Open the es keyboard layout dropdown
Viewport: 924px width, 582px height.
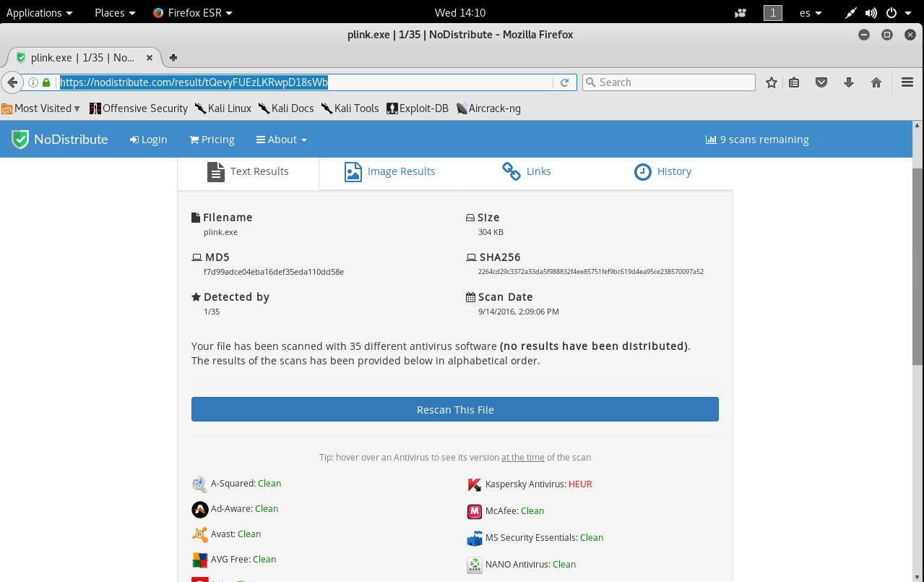click(811, 13)
